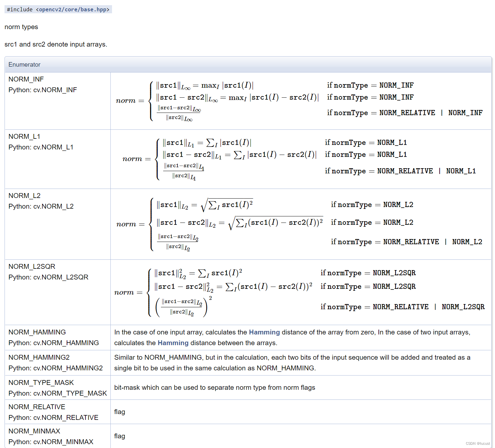Click the Enumerator table header
The image size is (495, 448).
point(24,64)
